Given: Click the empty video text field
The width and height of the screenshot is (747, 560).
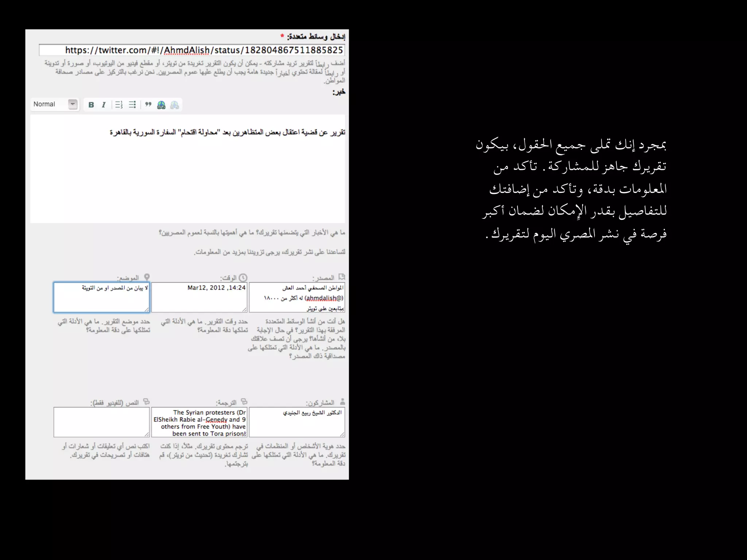Looking at the screenshot, I should 101,422.
